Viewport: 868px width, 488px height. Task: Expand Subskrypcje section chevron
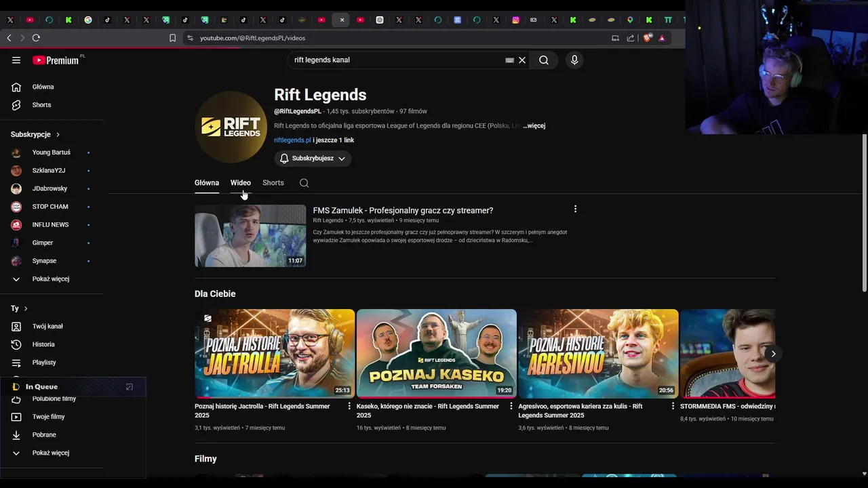coord(58,135)
